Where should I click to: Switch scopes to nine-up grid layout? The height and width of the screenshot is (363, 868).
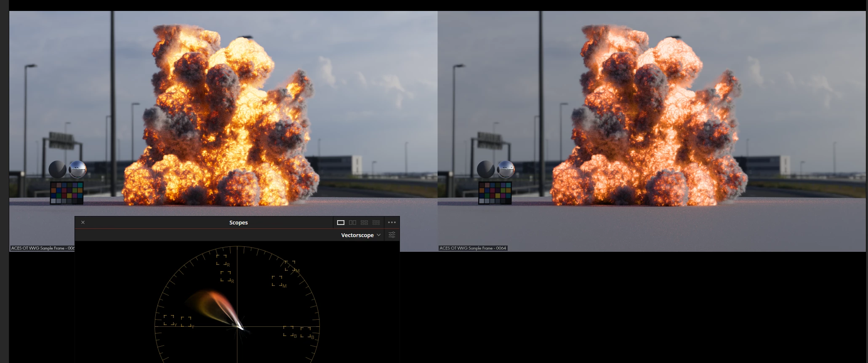click(376, 222)
